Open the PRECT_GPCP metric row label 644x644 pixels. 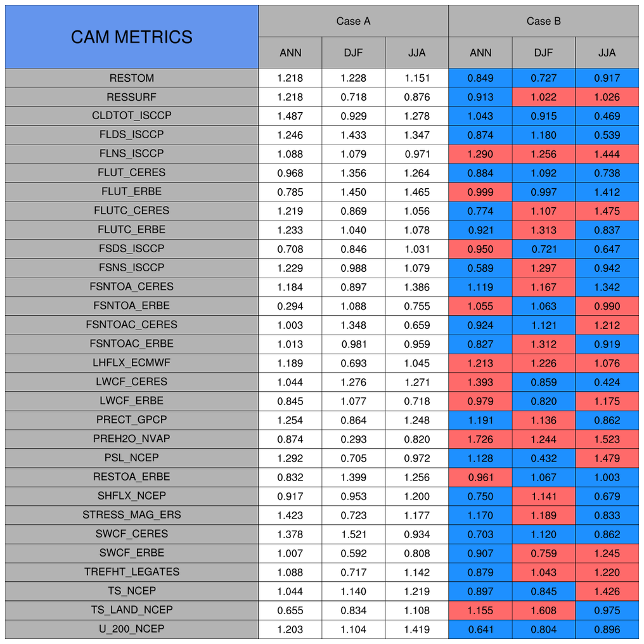[x=132, y=420]
